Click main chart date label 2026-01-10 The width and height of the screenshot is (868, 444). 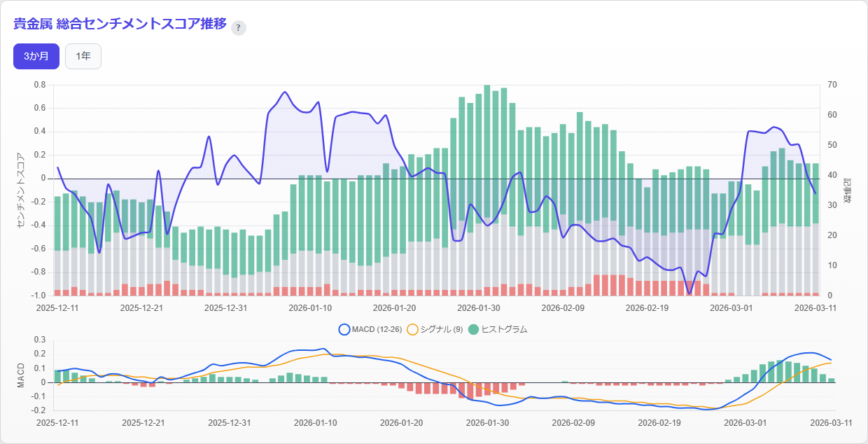tap(311, 307)
